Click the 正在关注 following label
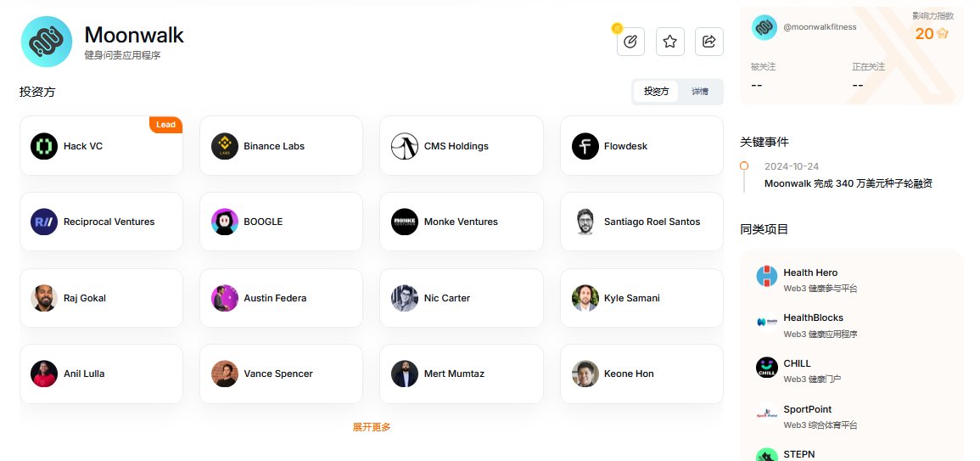Viewport: 980px width, 461px height. tap(869, 66)
